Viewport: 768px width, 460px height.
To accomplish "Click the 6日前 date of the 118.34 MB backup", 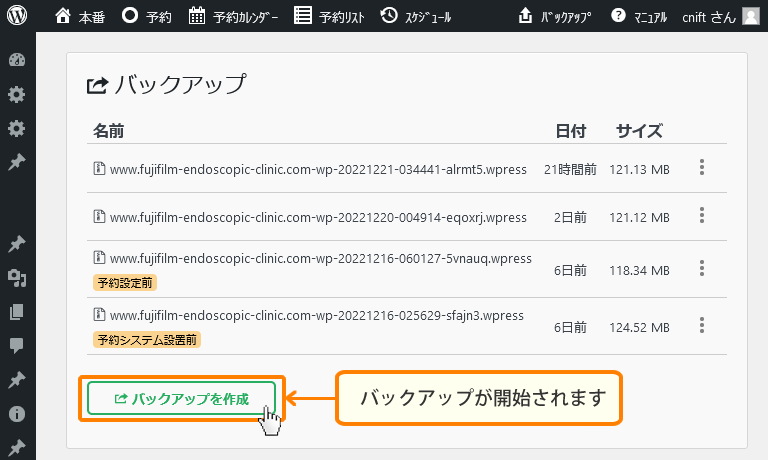I will coord(570,270).
